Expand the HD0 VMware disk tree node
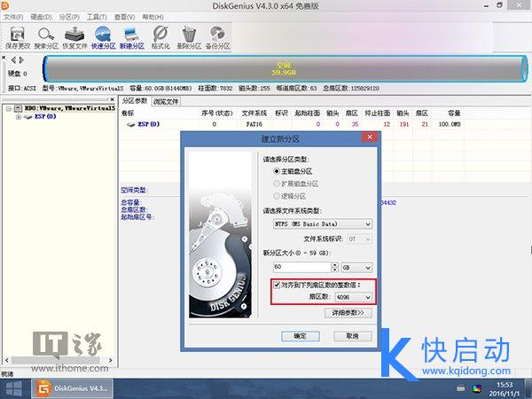This screenshot has height=399, width=532. (9, 108)
